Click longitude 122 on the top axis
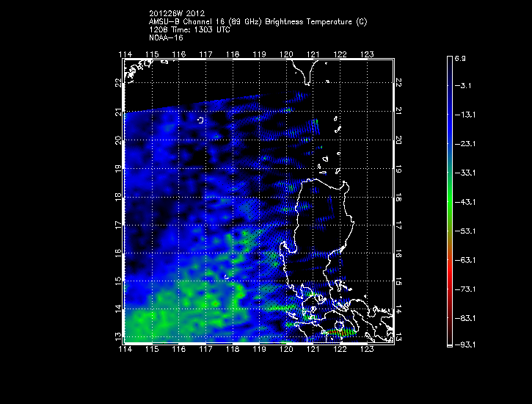Screen dimensions: 532x404 340,54
